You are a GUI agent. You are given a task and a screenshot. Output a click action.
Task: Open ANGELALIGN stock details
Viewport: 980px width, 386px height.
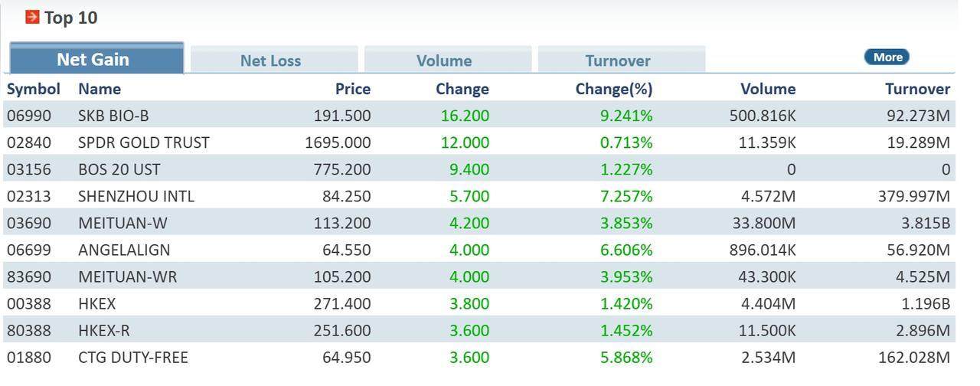pos(124,250)
